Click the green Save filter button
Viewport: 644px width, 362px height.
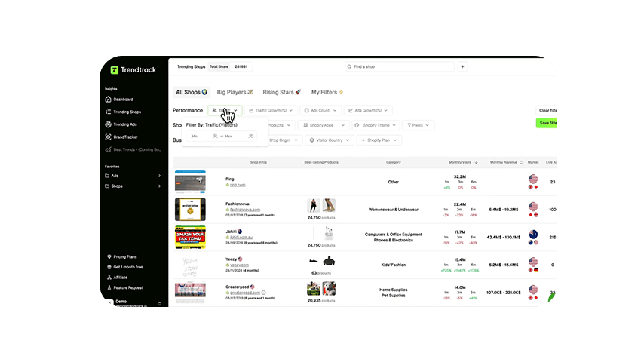pyautogui.click(x=547, y=123)
